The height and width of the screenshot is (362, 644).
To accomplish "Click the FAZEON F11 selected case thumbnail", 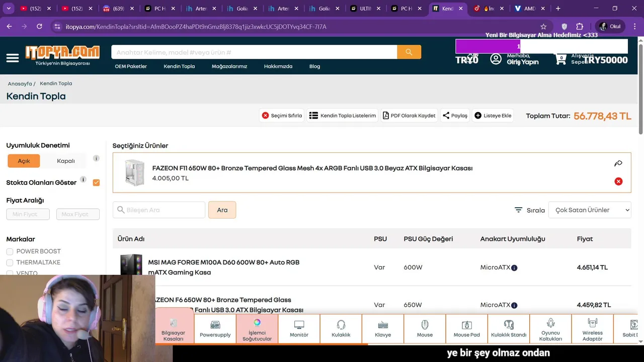I will 134,172.
